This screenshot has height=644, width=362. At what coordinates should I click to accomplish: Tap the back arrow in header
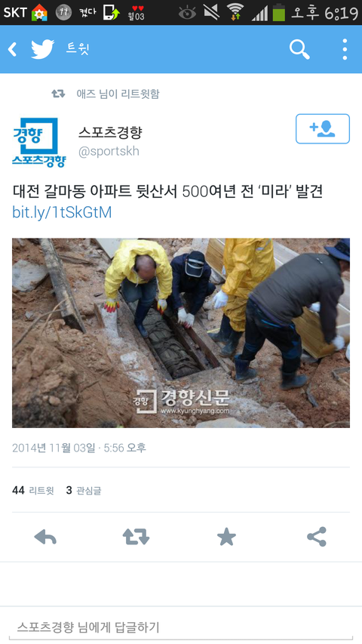click(13, 49)
